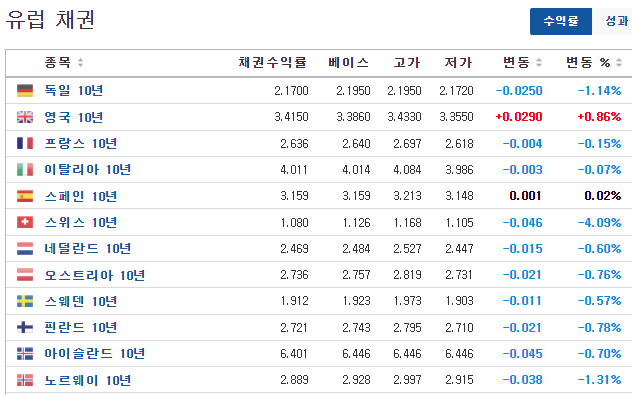Viewport: 632px width, 395px height.
Task: Click the Norway flag icon
Action: pos(25,380)
